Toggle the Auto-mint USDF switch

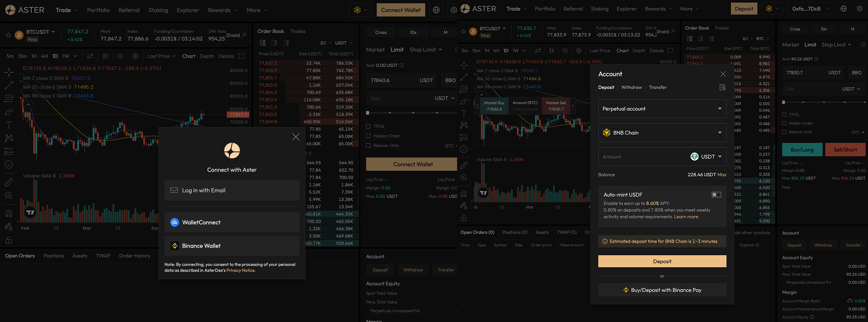(716, 195)
